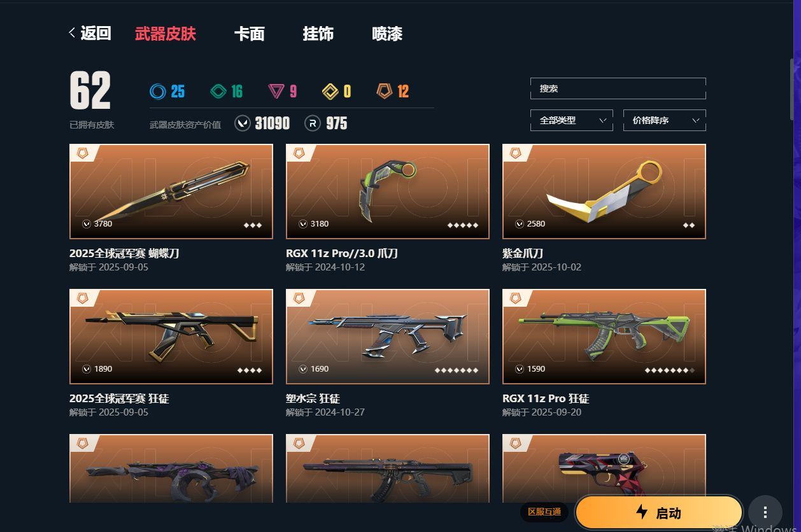The image size is (801, 532).
Task: Open the three-dot more options button
Action: [x=765, y=512]
